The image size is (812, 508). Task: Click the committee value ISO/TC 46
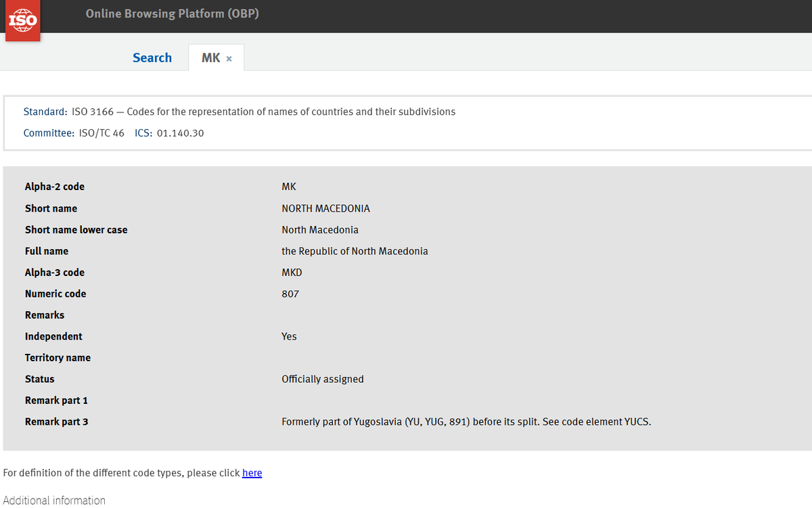coord(101,133)
